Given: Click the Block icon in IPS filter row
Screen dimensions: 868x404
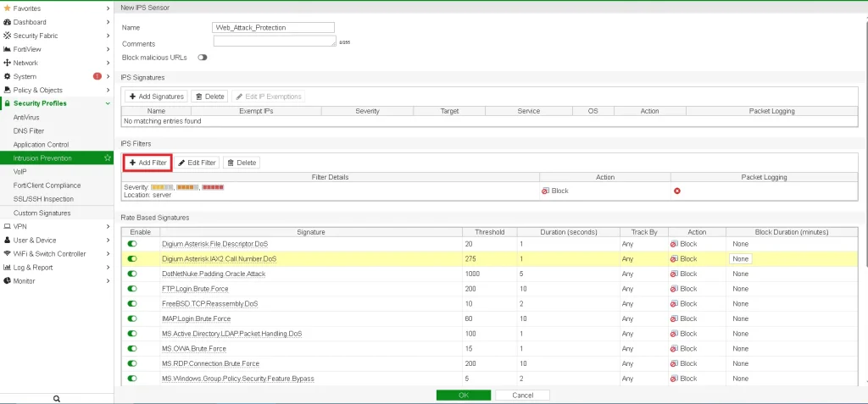Looking at the screenshot, I should [x=545, y=191].
